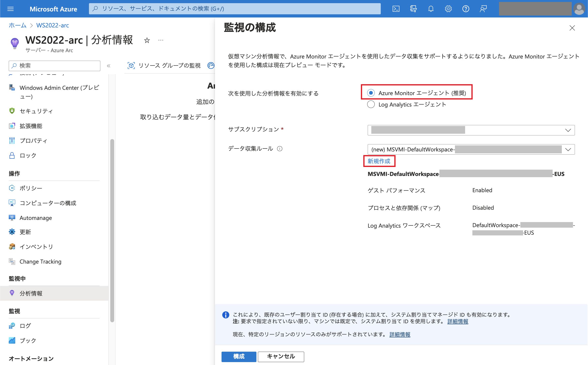Click the extensions (拡張機能) icon
Viewport: 588px width, 365px height.
[x=12, y=126]
